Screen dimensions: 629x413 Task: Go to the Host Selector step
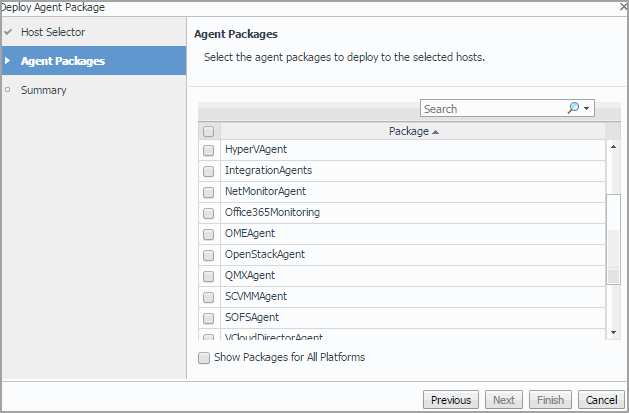pyautogui.click(x=52, y=32)
